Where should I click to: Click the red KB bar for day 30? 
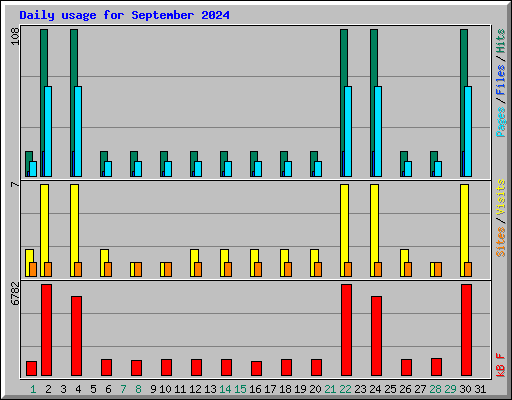point(466,330)
